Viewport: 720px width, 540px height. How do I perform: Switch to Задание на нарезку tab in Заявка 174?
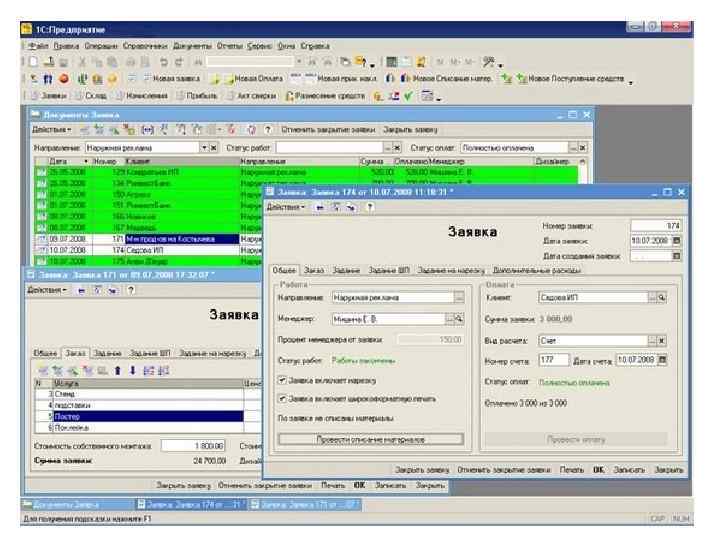(451, 270)
